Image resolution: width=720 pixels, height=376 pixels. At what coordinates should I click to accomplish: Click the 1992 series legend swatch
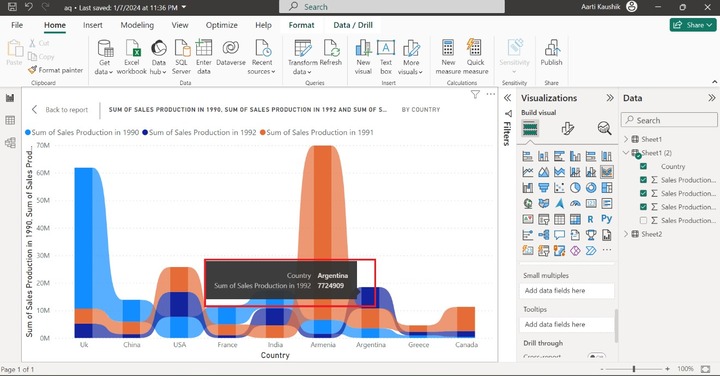[x=145, y=132]
